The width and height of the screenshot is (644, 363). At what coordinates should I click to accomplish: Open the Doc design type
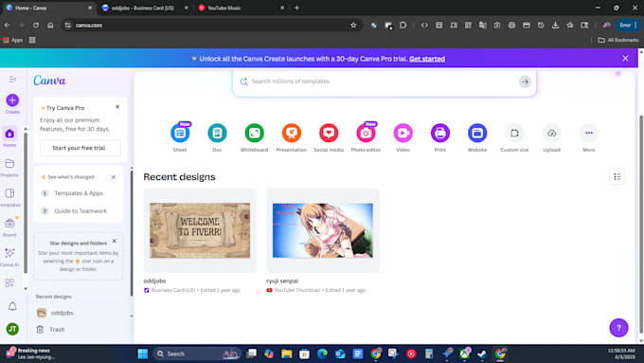click(x=217, y=134)
